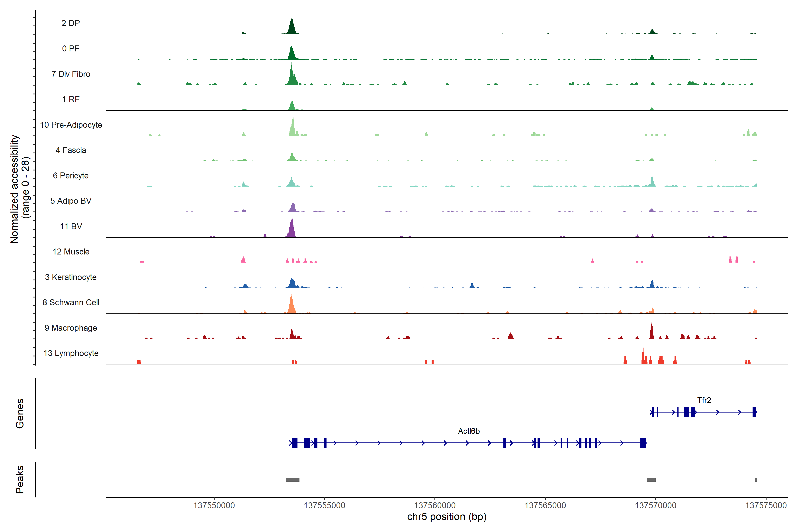Click the 137550000 axis tick label
Viewport: 798px width, 532px height.
pos(214,506)
